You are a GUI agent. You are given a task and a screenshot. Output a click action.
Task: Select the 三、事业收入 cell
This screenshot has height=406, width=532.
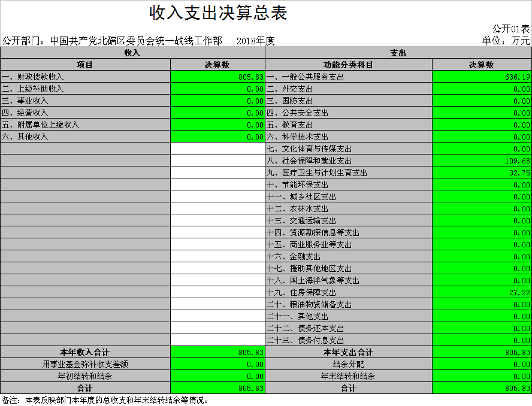[x=85, y=101]
